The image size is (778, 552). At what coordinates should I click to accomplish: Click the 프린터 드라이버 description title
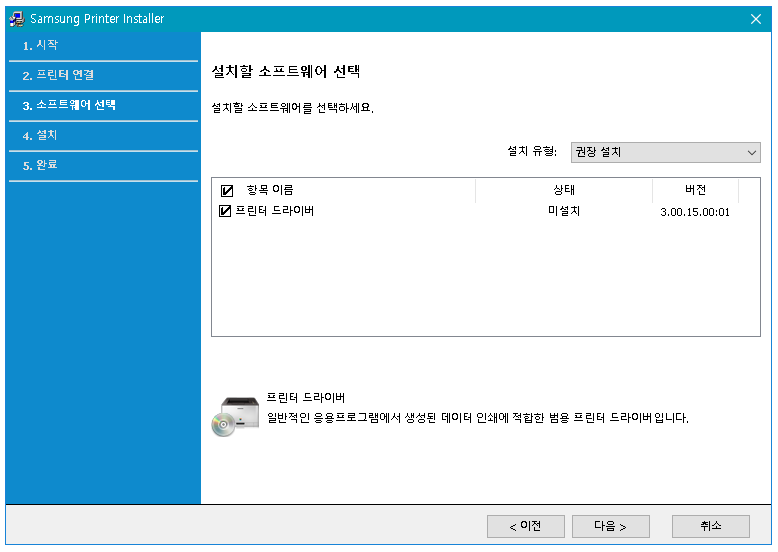click(x=306, y=398)
